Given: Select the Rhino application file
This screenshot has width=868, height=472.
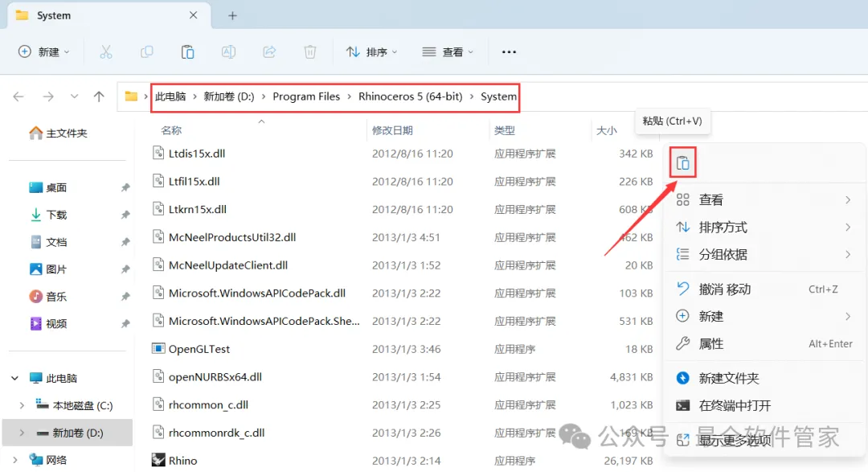Looking at the screenshot, I should (182, 461).
